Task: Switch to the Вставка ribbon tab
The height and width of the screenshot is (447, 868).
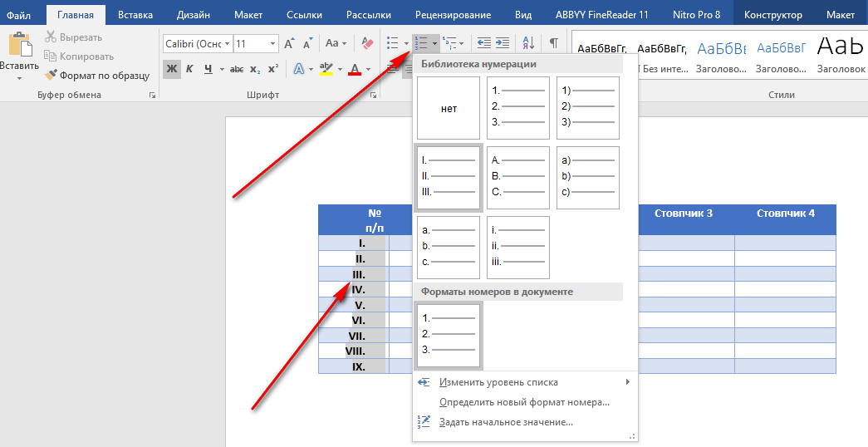Action: click(x=135, y=15)
